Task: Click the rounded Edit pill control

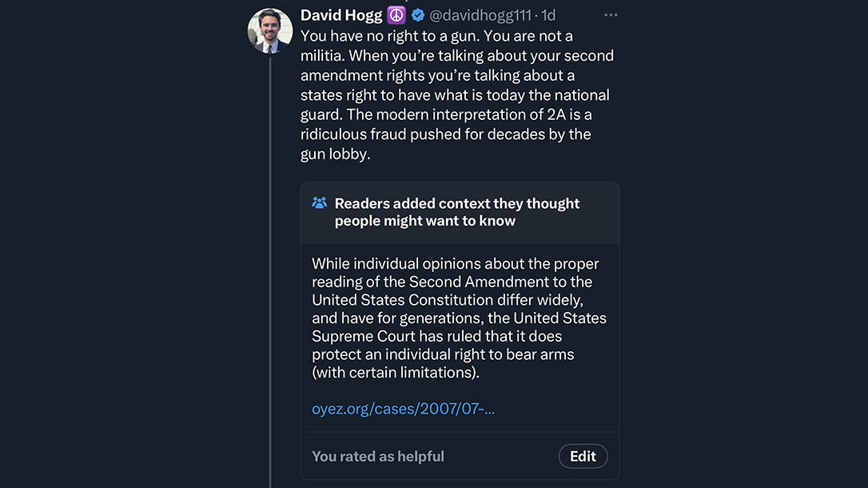Action: (583, 456)
